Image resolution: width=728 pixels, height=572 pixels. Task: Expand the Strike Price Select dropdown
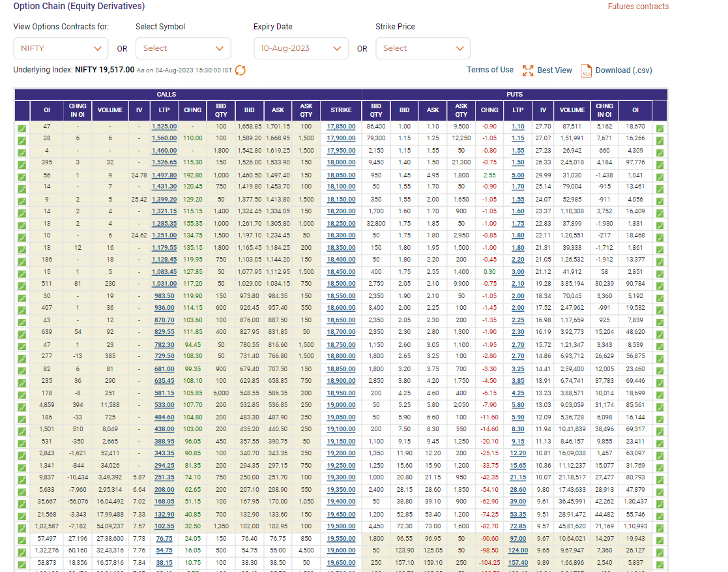(422, 48)
